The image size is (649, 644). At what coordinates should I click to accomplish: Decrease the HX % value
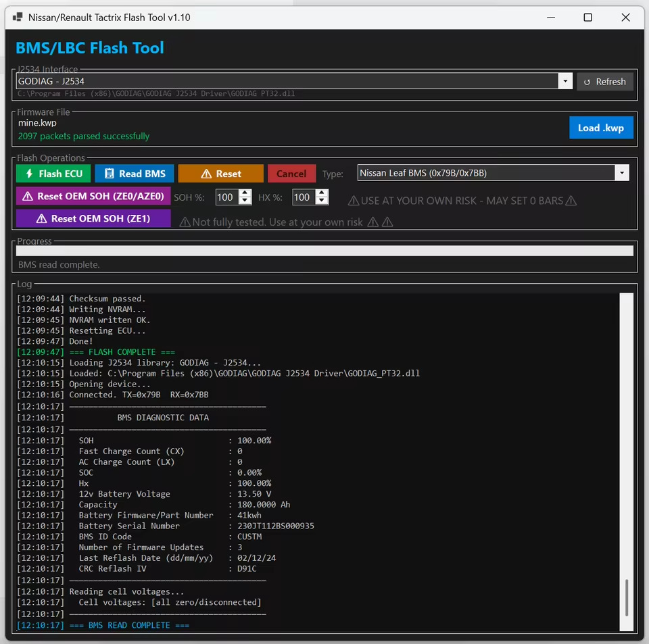coord(322,201)
